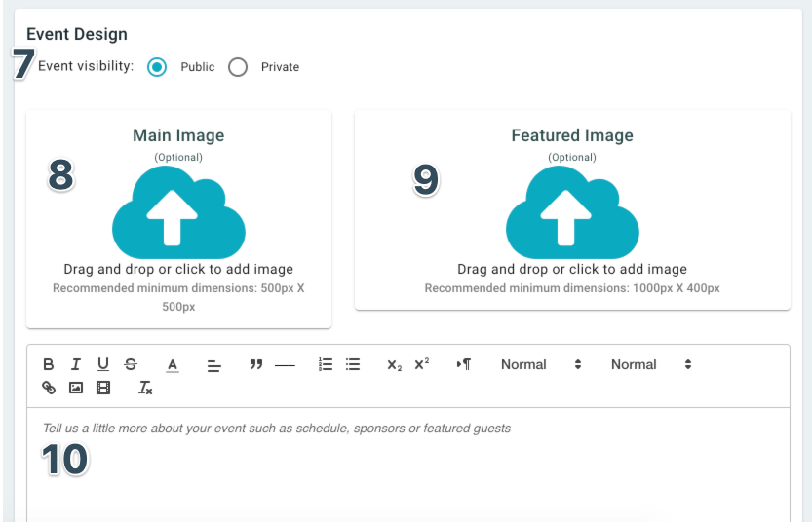
Task: Toggle bold formatting in the editor
Action: (48, 364)
